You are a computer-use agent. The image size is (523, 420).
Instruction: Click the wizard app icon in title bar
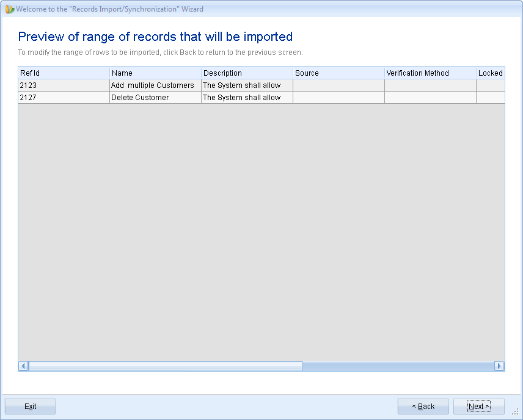9,9
